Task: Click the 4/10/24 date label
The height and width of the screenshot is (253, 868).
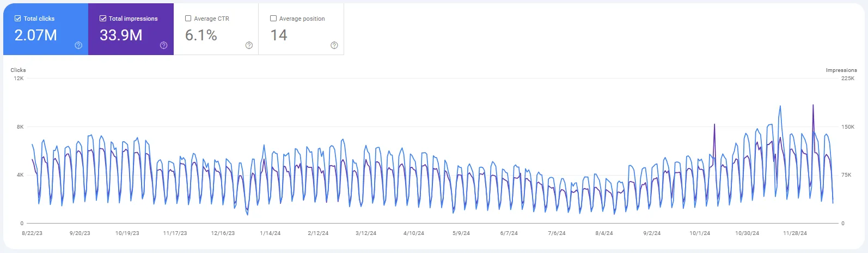Action: (414, 233)
